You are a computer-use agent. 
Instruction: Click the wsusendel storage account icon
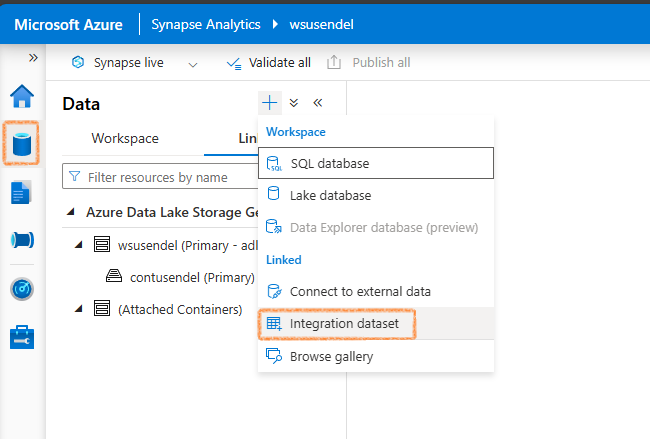102,244
